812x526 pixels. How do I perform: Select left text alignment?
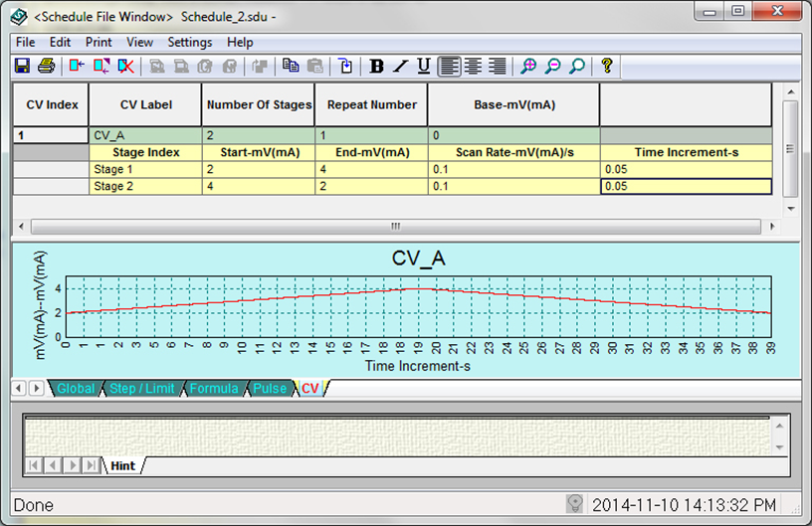click(449, 67)
